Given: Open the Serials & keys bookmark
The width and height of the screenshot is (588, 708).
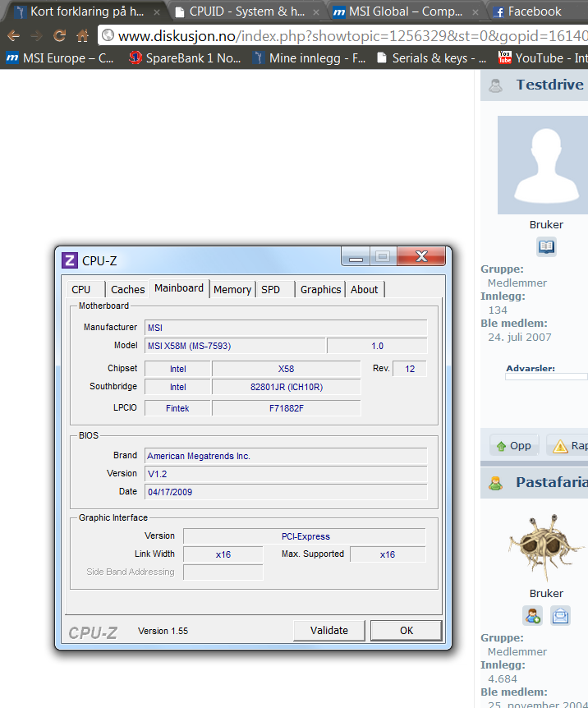Looking at the screenshot, I should 432,58.
